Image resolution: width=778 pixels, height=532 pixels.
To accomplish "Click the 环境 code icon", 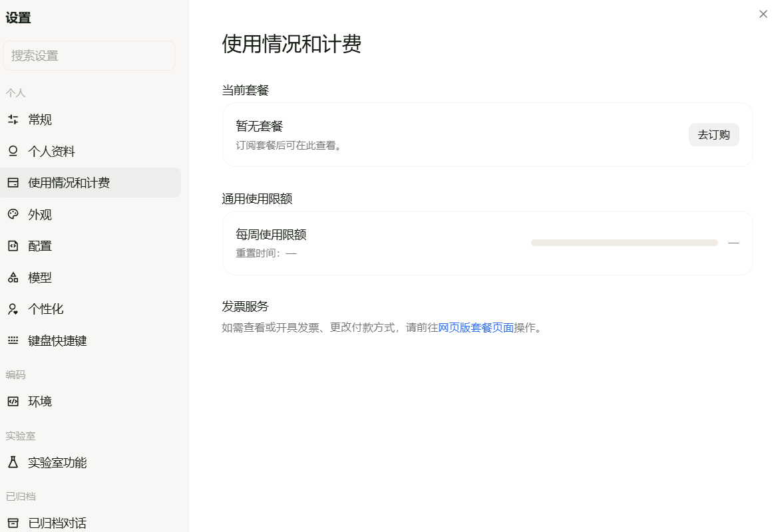I will (13, 401).
